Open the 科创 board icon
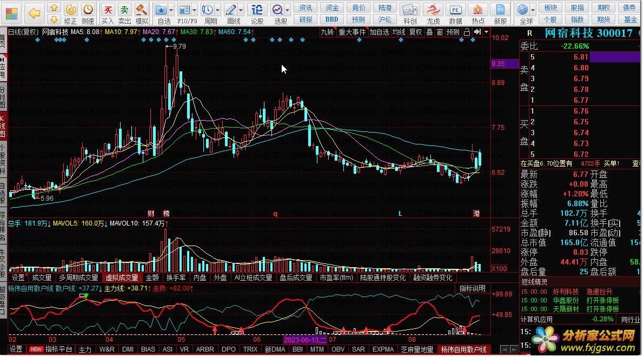 [x=410, y=14]
